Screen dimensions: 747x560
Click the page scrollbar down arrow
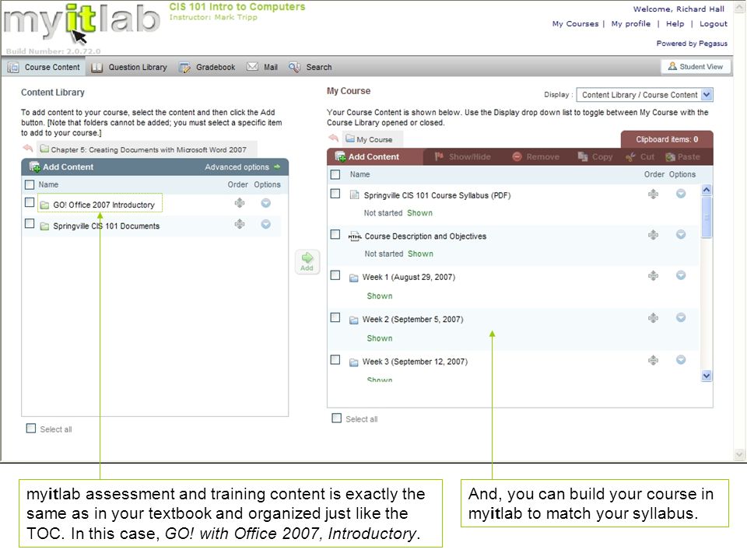[739, 455]
